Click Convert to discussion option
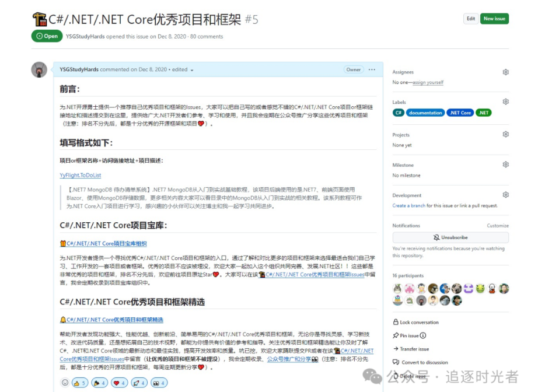This screenshot has width=545, height=392. pos(420,362)
